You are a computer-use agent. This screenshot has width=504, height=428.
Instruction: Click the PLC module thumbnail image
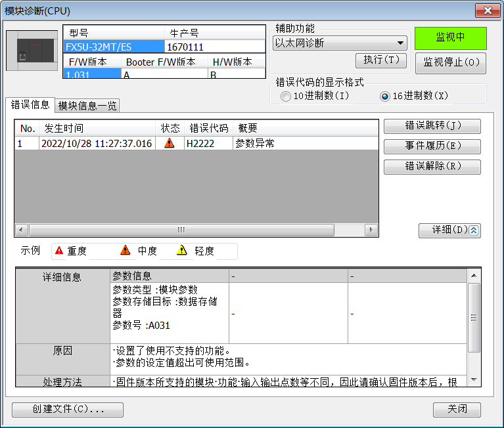[33, 51]
